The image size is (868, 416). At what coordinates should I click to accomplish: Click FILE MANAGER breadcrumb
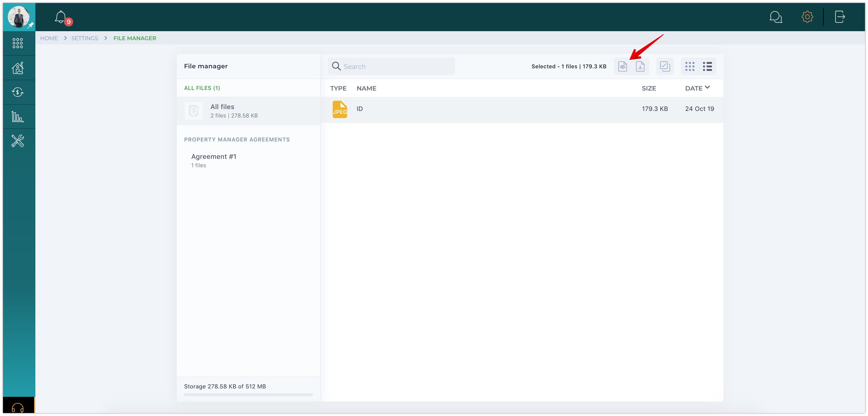(135, 38)
